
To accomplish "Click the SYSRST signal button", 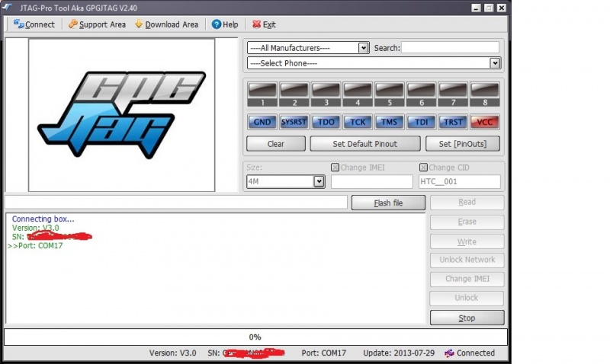I will (294, 122).
